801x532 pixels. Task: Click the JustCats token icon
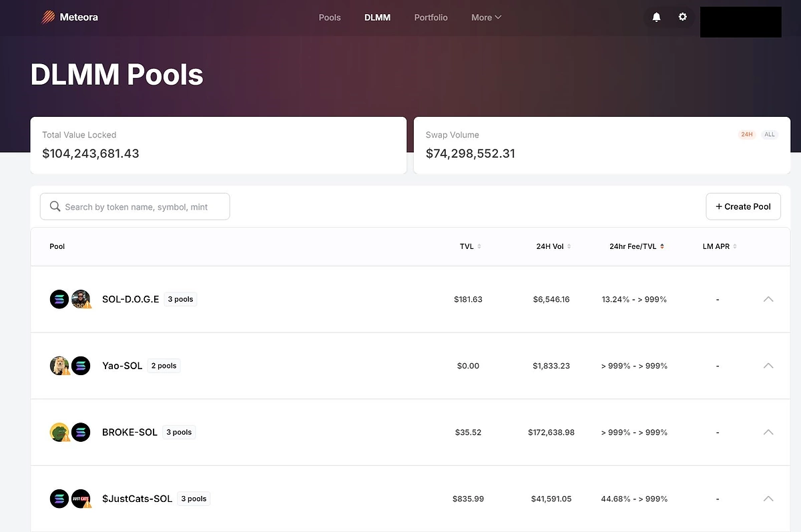(81, 499)
